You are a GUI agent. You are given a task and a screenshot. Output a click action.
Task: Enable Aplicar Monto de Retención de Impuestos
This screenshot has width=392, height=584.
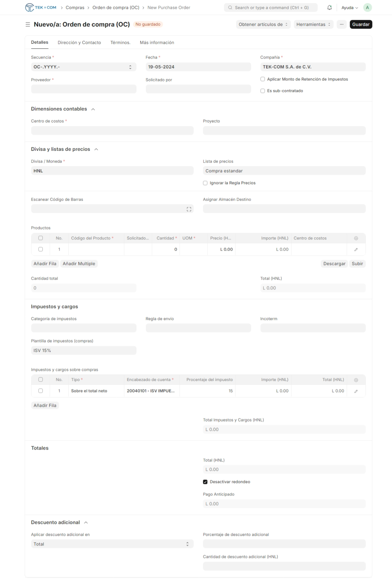pyautogui.click(x=263, y=79)
